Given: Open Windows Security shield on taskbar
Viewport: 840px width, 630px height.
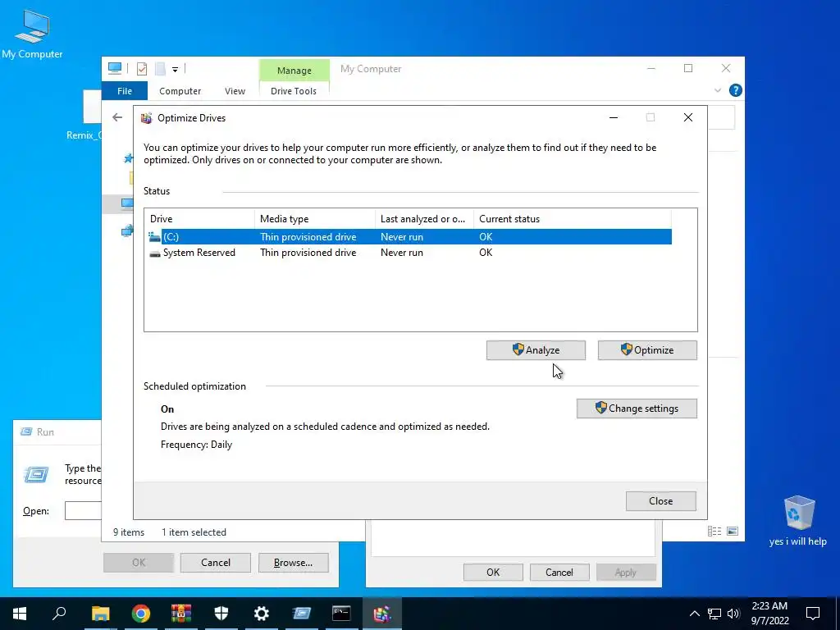Looking at the screenshot, I should coord(221,614).
